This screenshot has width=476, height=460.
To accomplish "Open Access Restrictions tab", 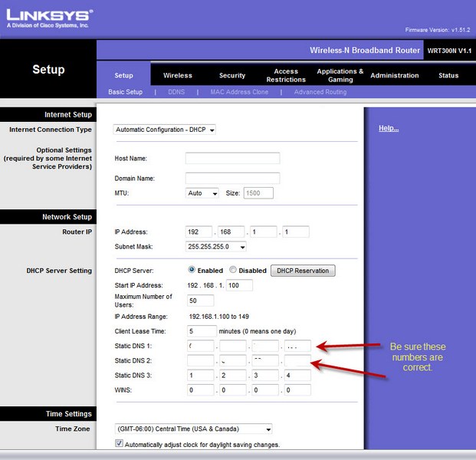I will (x=286, y=75).
